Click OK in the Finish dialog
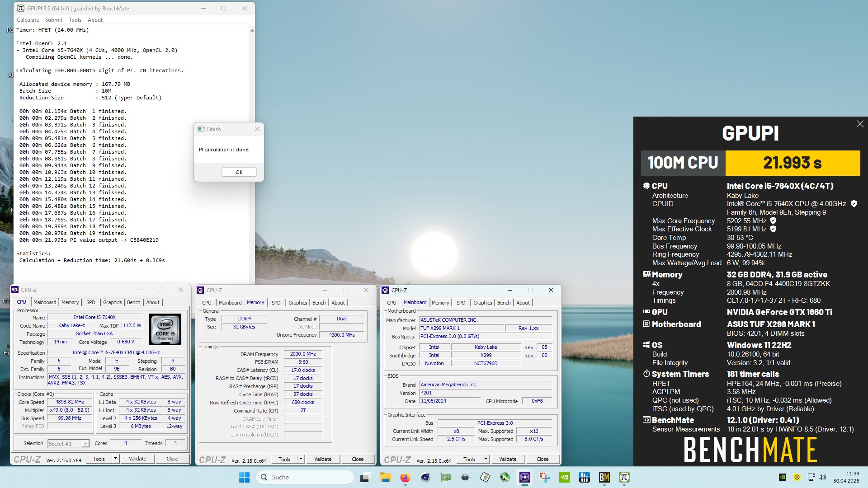868x488 pixels. click(x=239, y=172)
